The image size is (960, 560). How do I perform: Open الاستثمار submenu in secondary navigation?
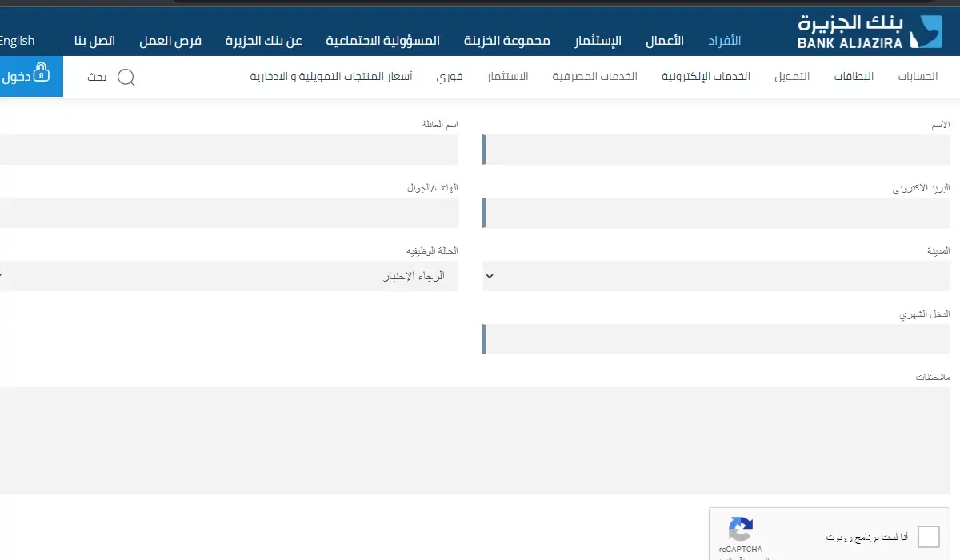click(x=507, y=77)
